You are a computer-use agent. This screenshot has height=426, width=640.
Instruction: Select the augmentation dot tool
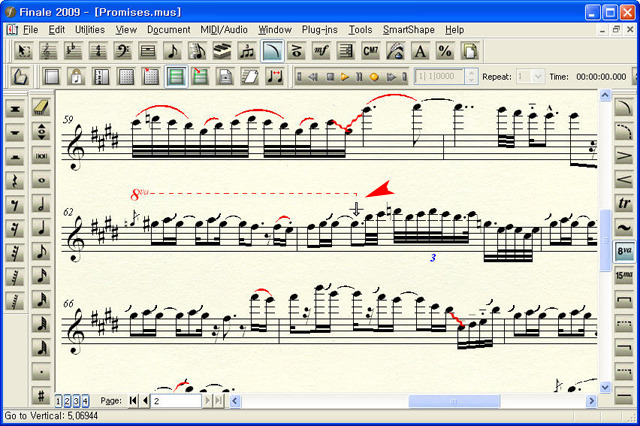pos(41,372)
